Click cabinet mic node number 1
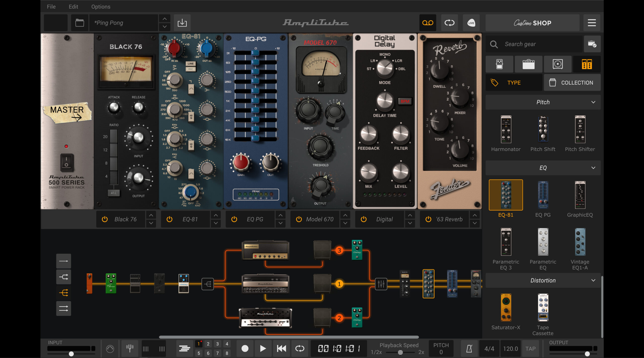Screen dimensions: 644x358 tap(339, 284)
